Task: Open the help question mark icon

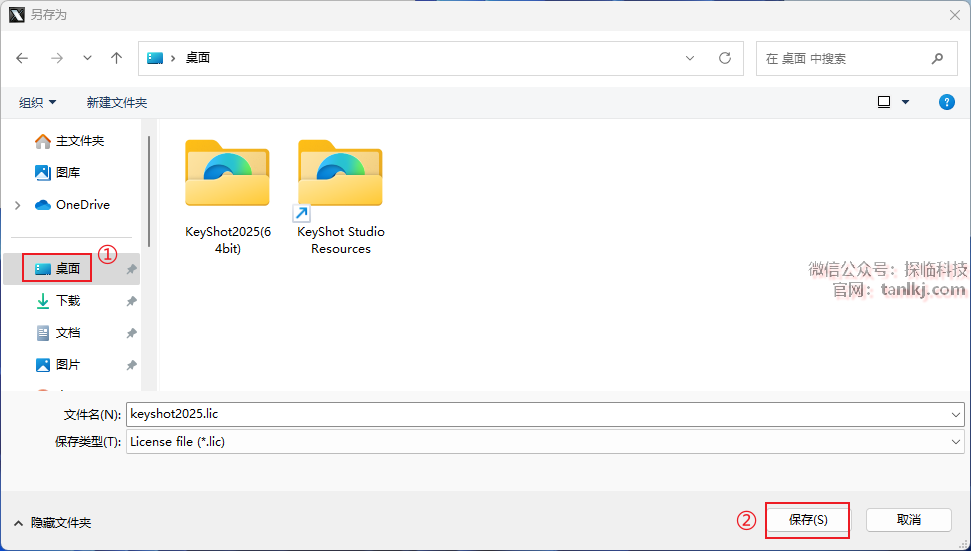Action: click(946, 102)
